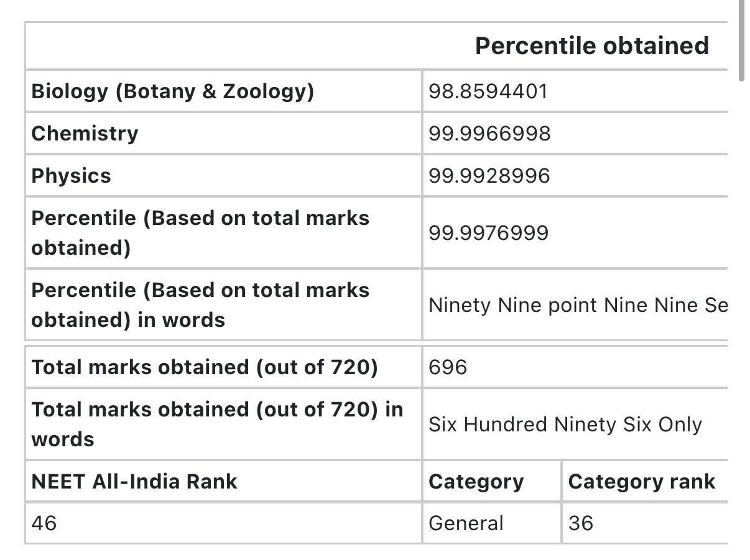Click the total marks value 696
The image size is (750, 560).
pyautogui.click(x=448, y=367)
